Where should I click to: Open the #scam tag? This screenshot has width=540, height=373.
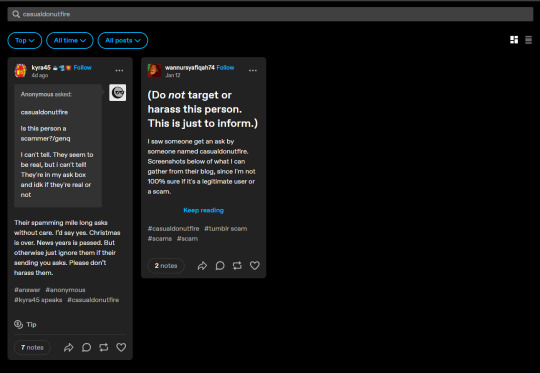coord(187,239)
